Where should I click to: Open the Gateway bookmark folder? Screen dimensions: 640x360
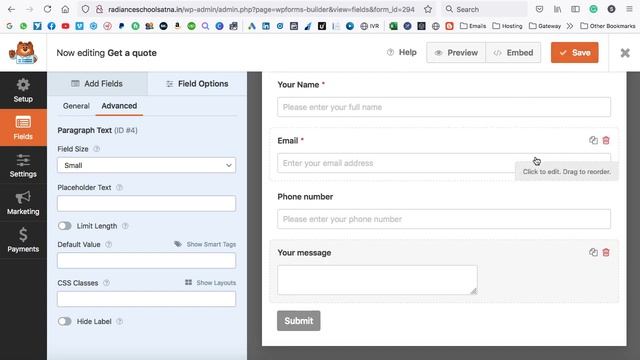point(545,26)
